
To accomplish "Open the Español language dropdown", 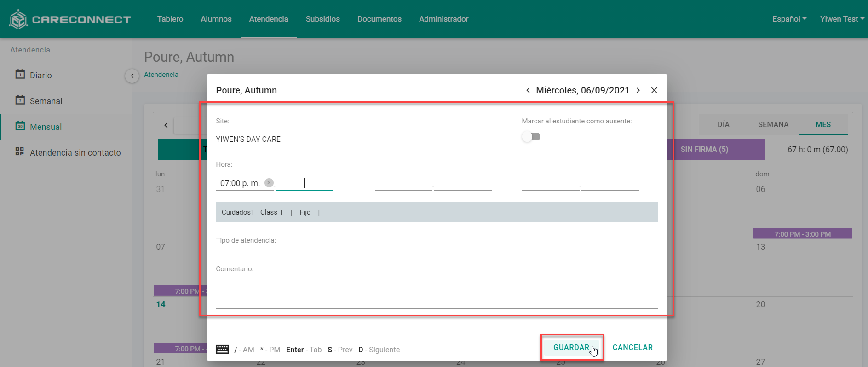I will 789,19.
